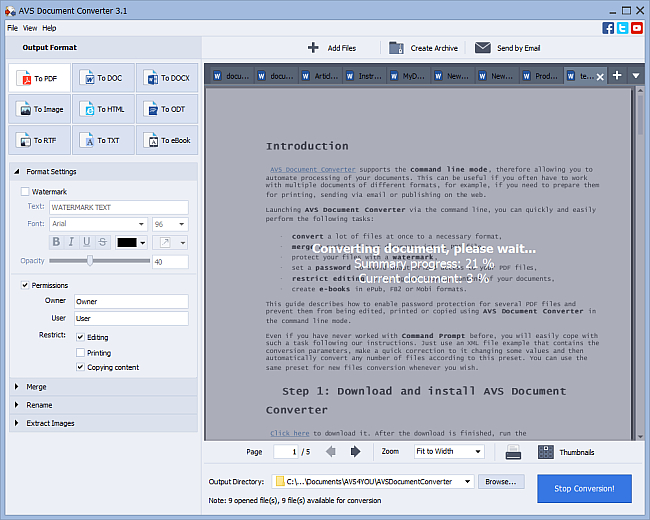Click the Opacity slider handle
Screen dimensions: 650x520
[x=90, y=260]
